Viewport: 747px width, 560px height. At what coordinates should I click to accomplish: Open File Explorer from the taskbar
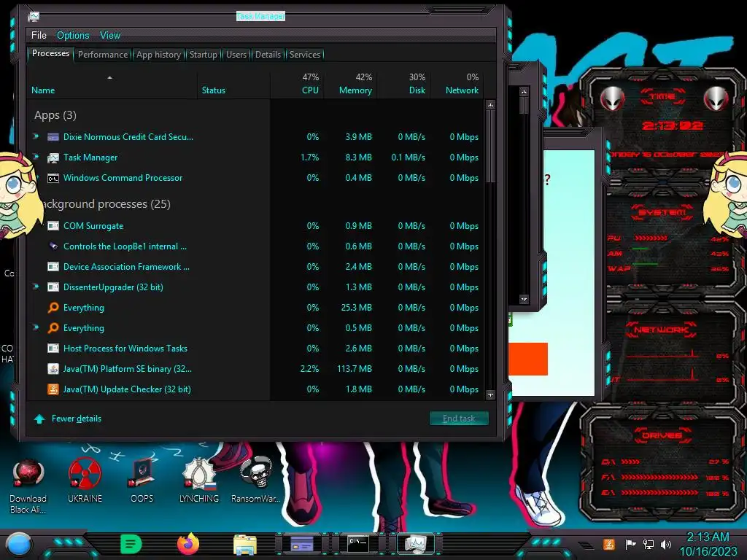pyautogui.click(x=245, y=545)
